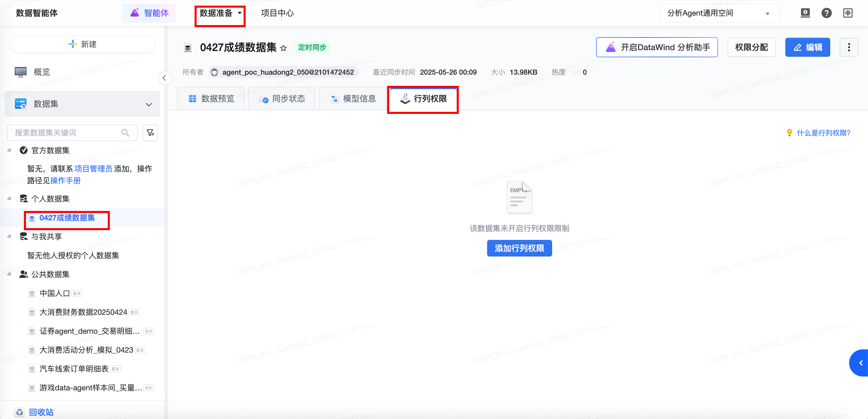This screenshot has height=419, width=868.
Task: Click the 编辑 edit button
Action: (807, 47)
